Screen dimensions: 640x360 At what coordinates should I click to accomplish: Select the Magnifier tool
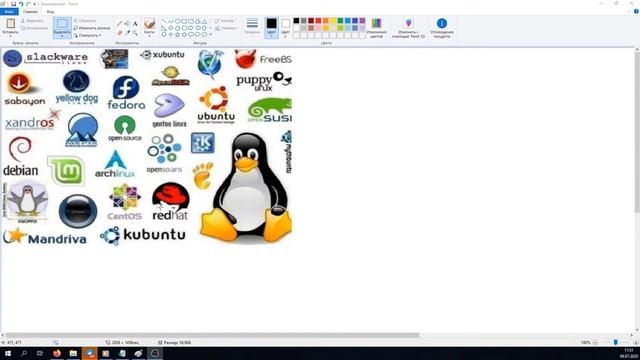click(135, 32)
